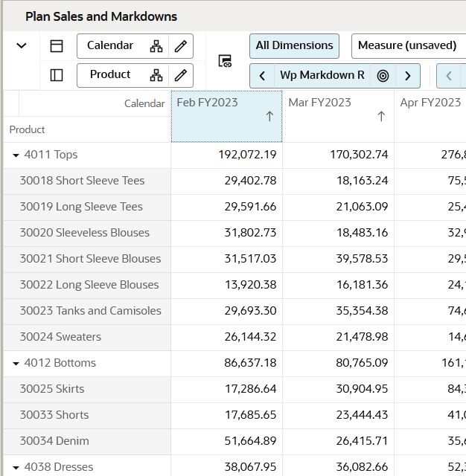Image resolution: width=466 pixels, height=476 pixels.
Task: Click the target icon beside Wp Markdown R
Action: tap(383, 76)
